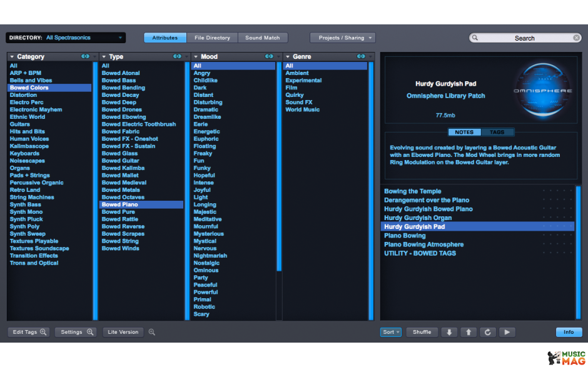
Task: Select All in the Type column
Action: (x=105, y=66)
